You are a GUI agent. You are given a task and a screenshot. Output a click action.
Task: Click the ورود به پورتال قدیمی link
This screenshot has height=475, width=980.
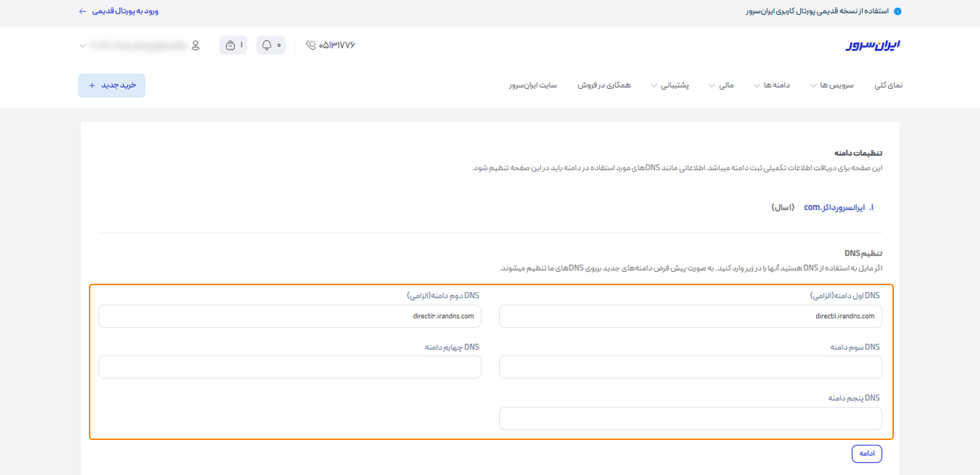click(126, 11)
